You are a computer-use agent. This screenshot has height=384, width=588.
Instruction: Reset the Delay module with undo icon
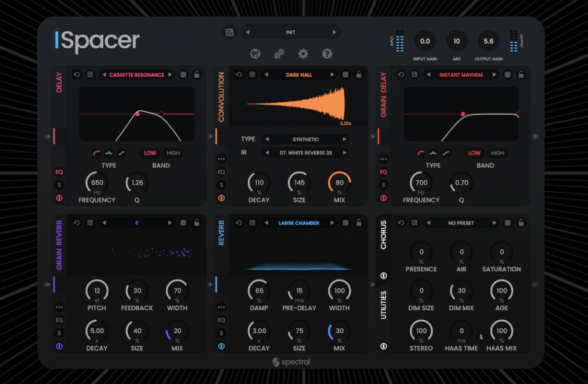[x=77, y=75]
